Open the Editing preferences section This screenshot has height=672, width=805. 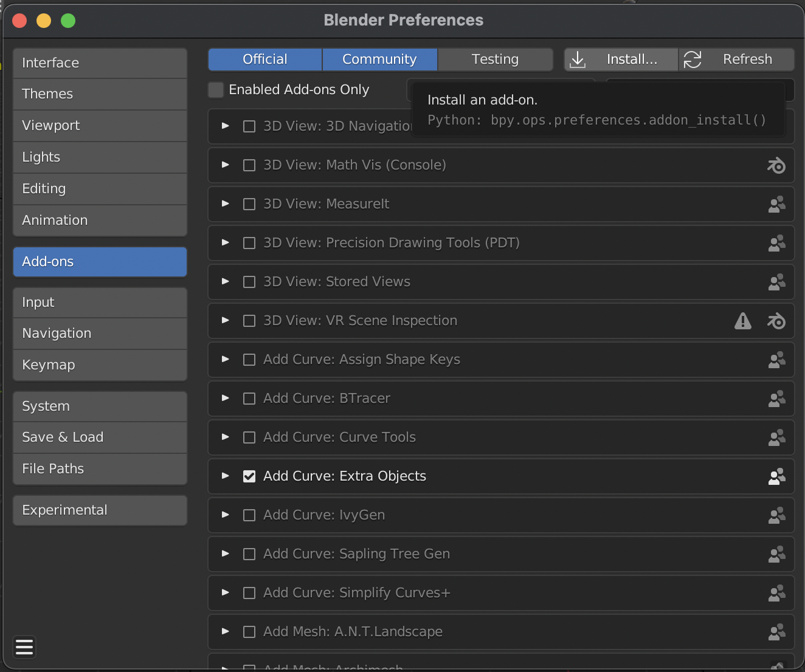pos(100,189)
